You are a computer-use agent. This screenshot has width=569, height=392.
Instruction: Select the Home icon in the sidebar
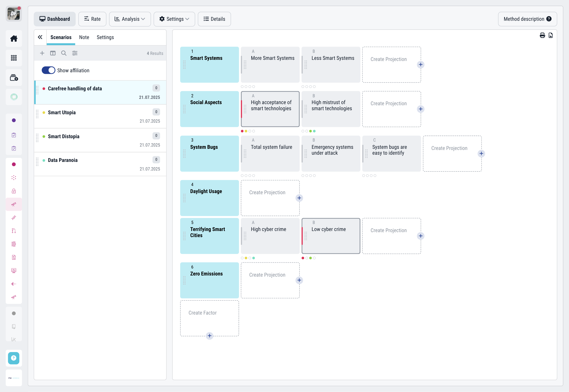point(14,38)
